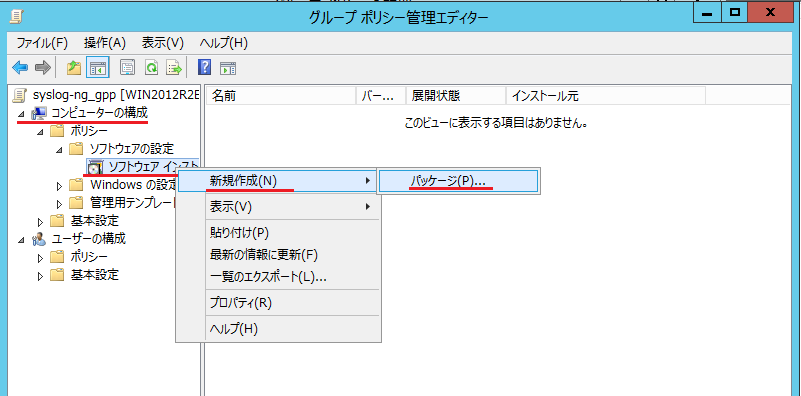Choose 新規作成(N) in context menu

click(278, 180)
